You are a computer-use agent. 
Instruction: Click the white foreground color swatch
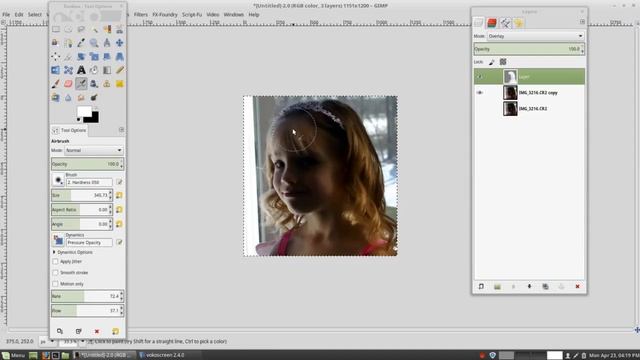click(x=84, y=111)
